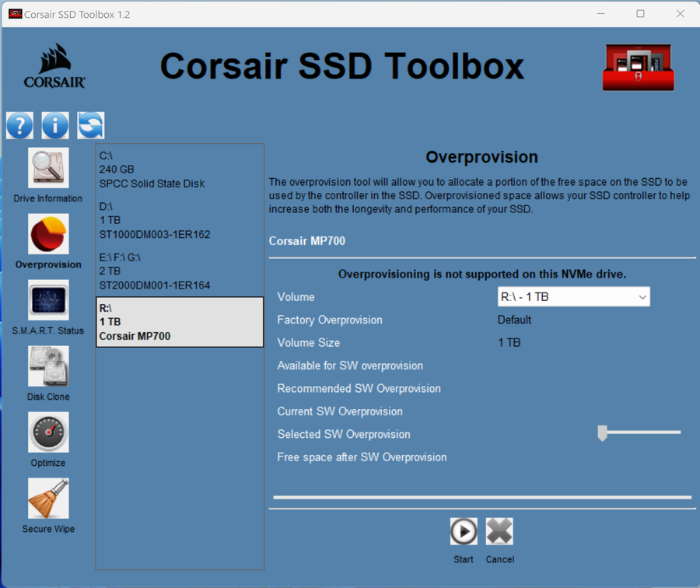Launch the Optimize gauge icon

[x=48, y=432]
